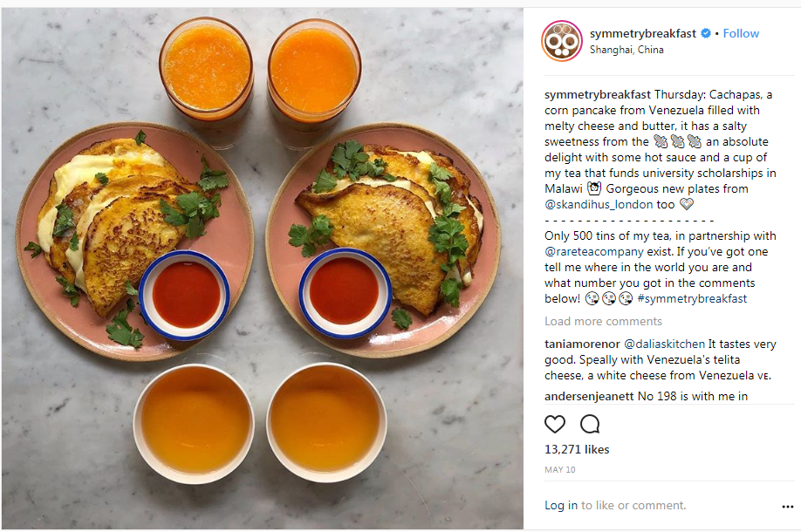This screenshot has width=801, height=532.
Task: Open symmetrybreakfast username in the caption
Action: coord(598,94)
